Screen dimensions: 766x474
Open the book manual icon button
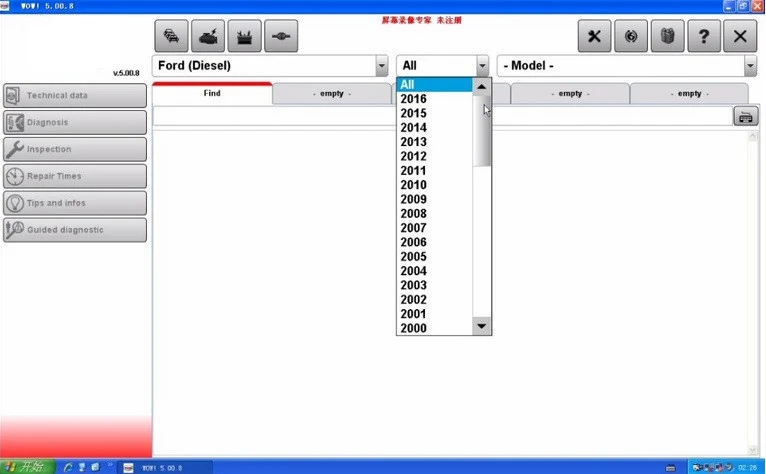667,36
